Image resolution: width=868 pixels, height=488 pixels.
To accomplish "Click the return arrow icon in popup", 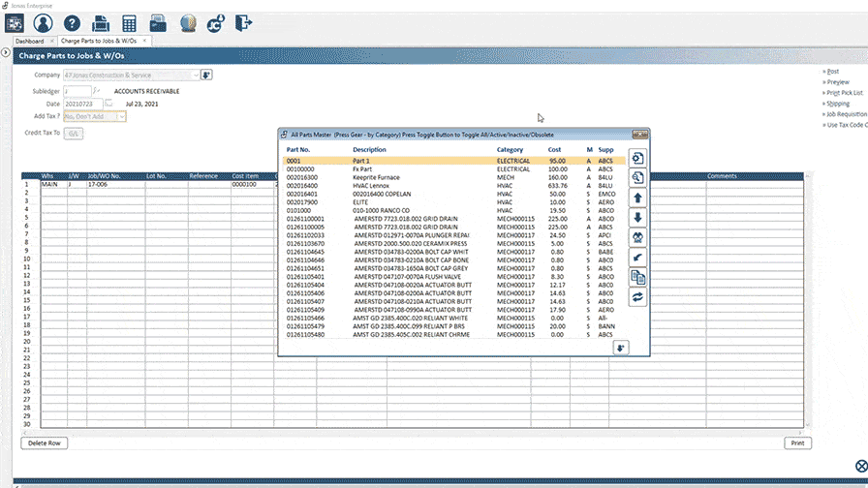I will pyautogui.click(x=637, y=258).
